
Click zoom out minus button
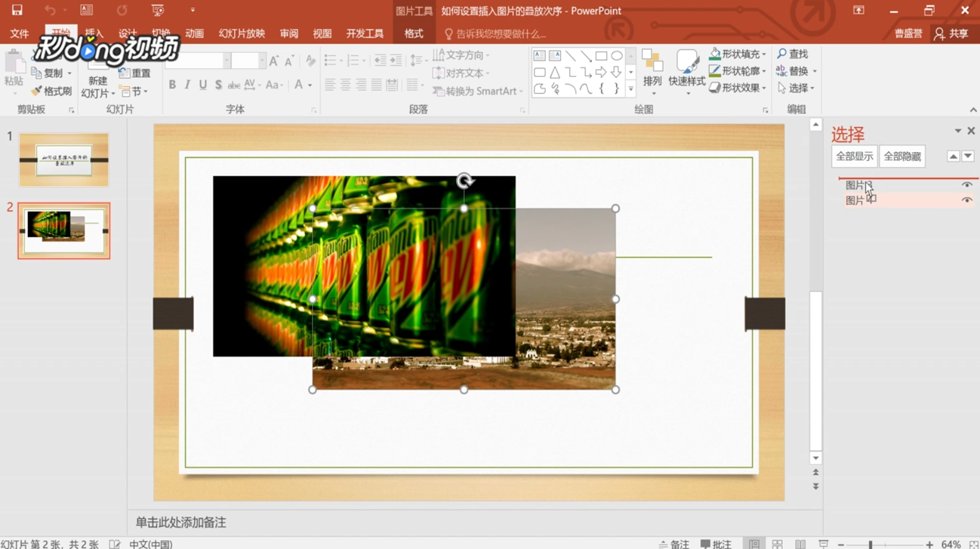841,545
